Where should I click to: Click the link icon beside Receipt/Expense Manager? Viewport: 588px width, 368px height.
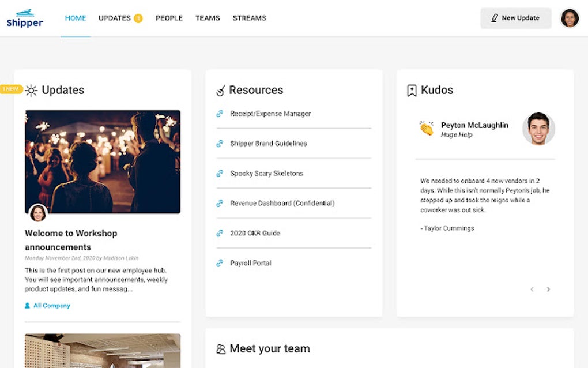[x=220, y=114]
